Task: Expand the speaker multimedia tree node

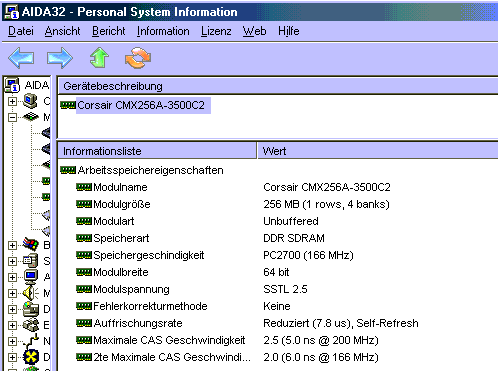Action: [x=12, y=293]
